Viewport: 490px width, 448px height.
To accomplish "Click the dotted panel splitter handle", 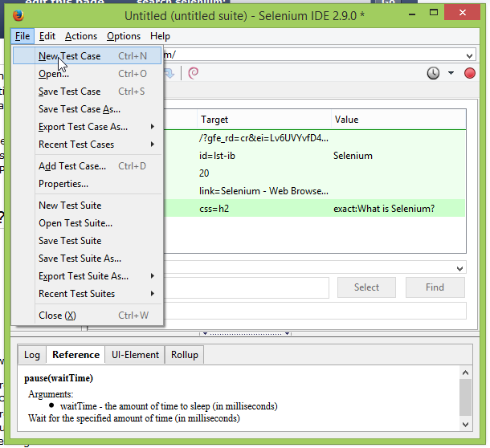I will point(245,334).
